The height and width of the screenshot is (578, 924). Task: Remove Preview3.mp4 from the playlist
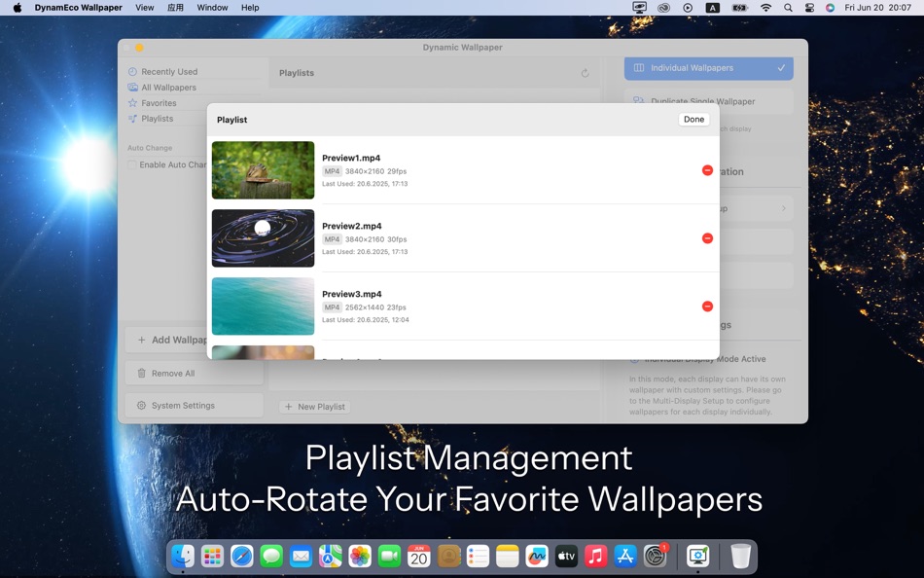tap(707, 307)
